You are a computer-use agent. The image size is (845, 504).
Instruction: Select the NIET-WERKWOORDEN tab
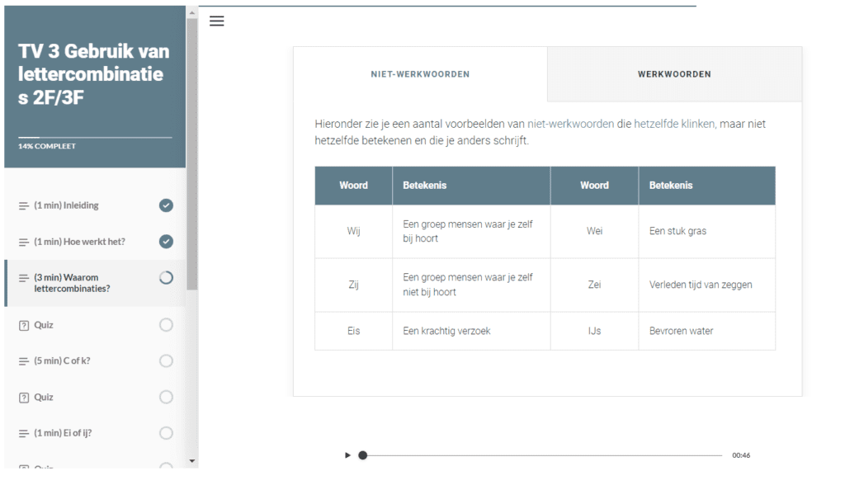(420, 74)
